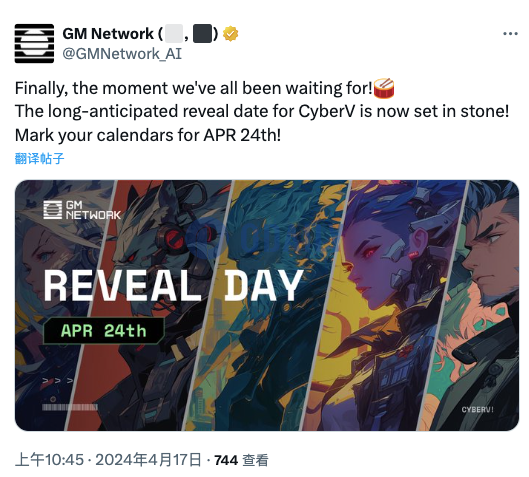Click the drum emoji in the tweet
Screen dimensions: 529x477
click(384, 88)
